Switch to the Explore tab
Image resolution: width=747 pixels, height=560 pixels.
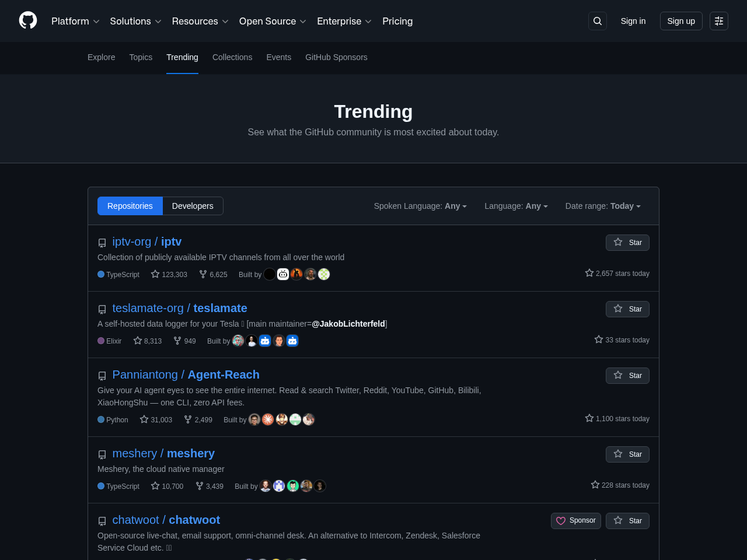102,57
